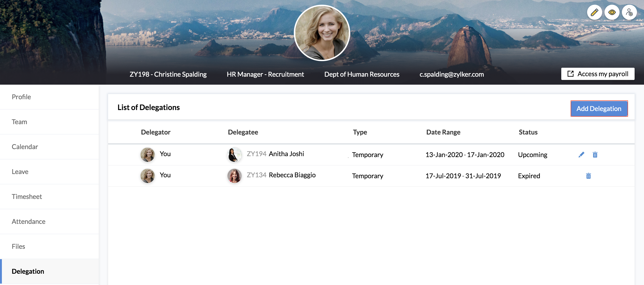Delete the expired Rebecca Biaggio delegation
The height and width of the screenshot is (285, 644).
[588, 176]
